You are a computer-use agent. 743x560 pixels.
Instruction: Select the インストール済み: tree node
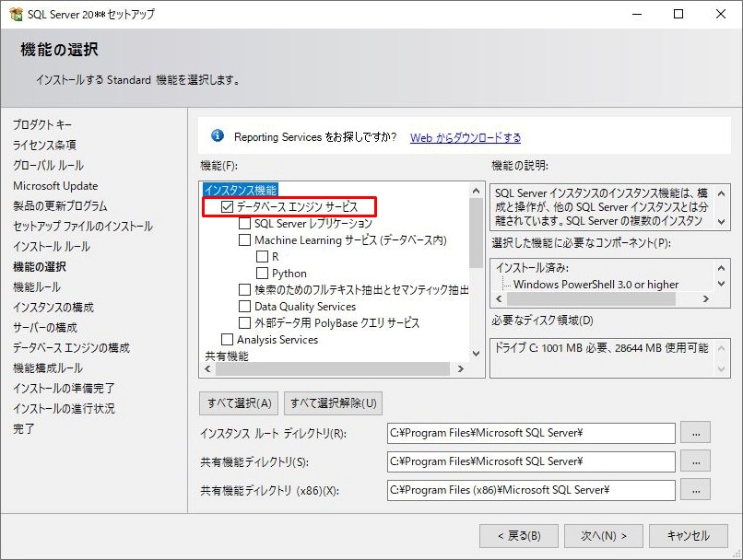coord(532,267)
